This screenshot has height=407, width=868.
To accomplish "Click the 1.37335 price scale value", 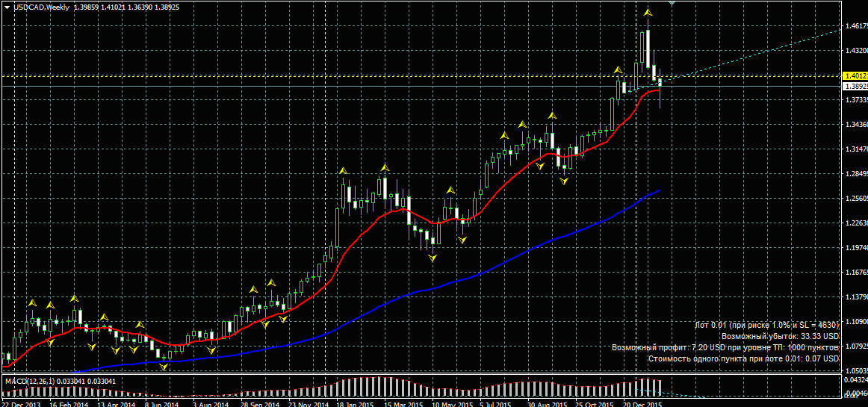I will coord(856,99).
